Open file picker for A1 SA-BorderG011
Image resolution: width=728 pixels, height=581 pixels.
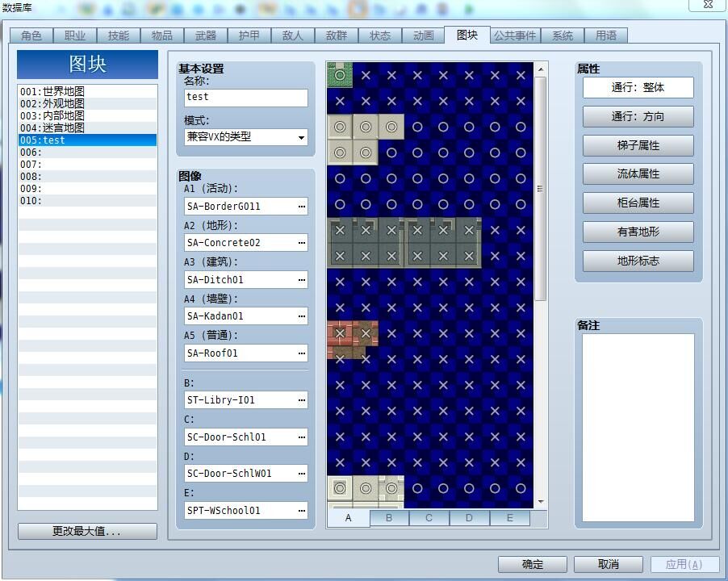coord(302,207)
